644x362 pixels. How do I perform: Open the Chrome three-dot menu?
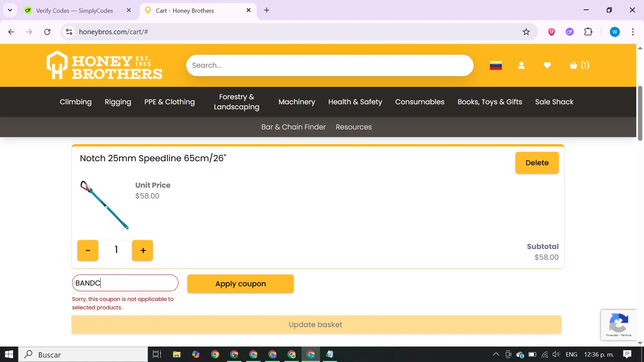(633, 32)
